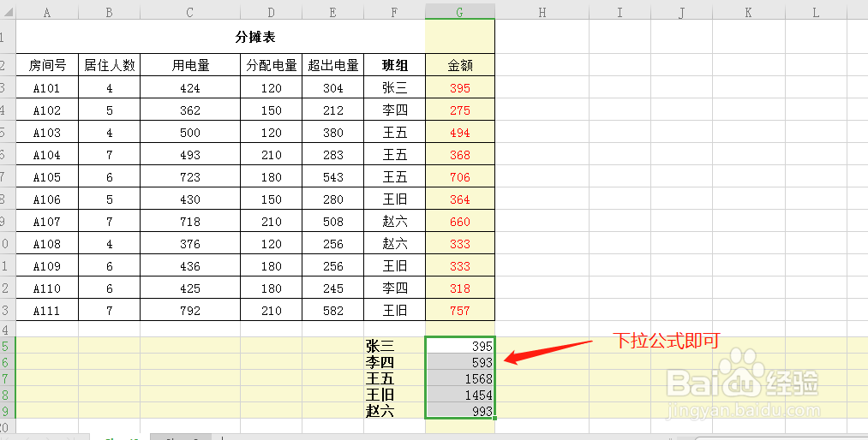Click the 分配电量 header cell

click(x=272, y=65)
